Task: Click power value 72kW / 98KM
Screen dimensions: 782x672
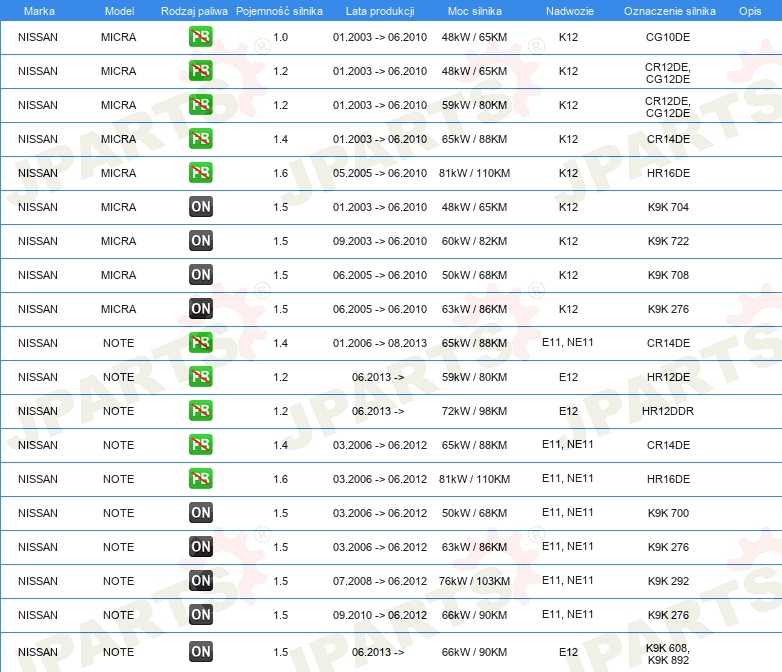Action: 474,411
